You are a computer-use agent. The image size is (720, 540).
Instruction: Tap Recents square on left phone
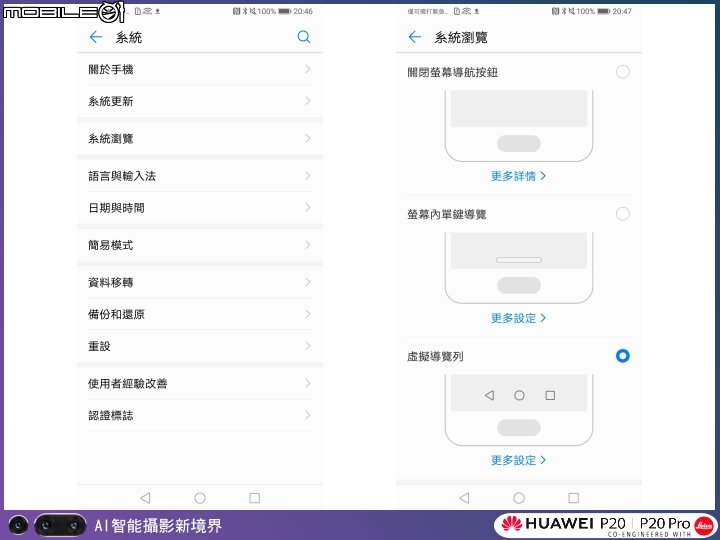coord(254,498)
